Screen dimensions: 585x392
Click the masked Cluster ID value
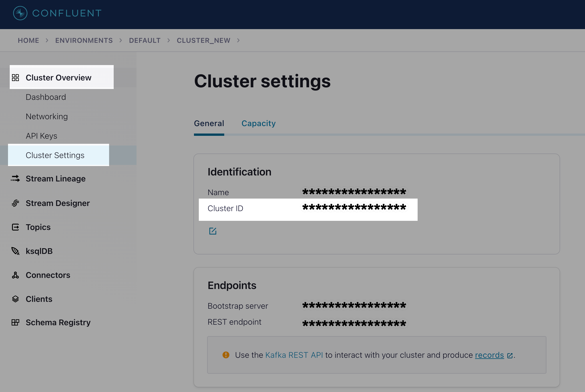[x=354, y=207]
